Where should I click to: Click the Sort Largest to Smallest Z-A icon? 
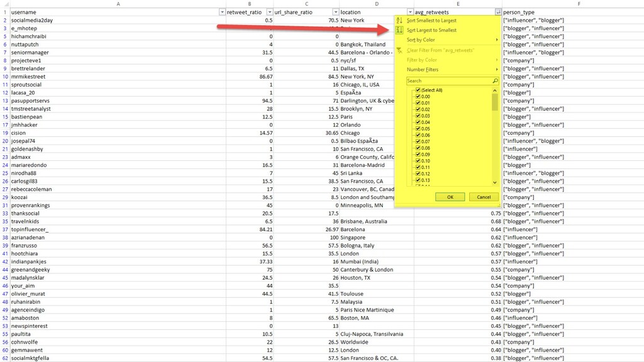point(399,30)
